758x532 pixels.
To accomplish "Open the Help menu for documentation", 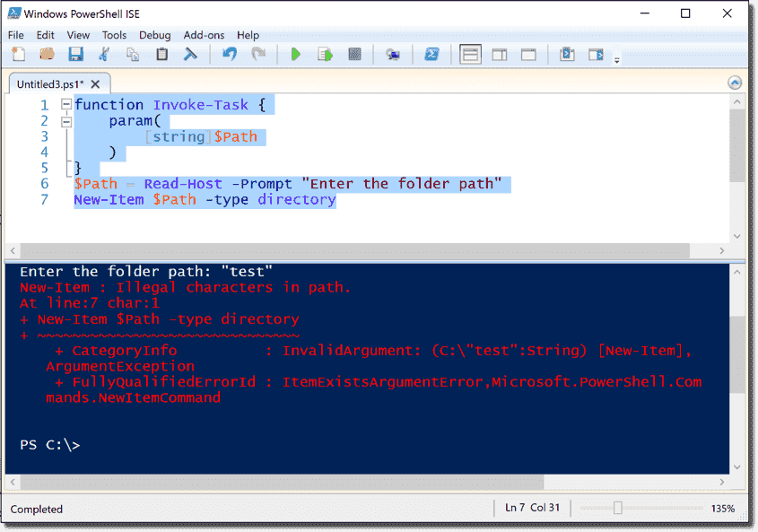I will point(248,35).
